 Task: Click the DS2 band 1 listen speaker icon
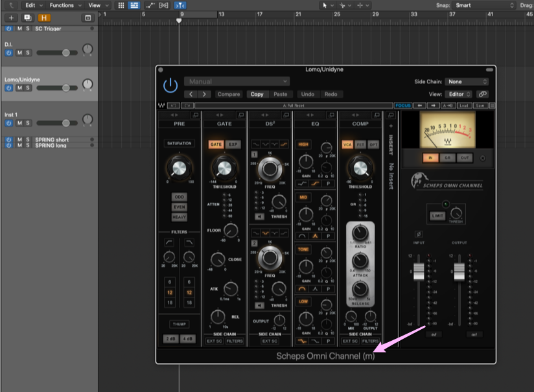259,216
